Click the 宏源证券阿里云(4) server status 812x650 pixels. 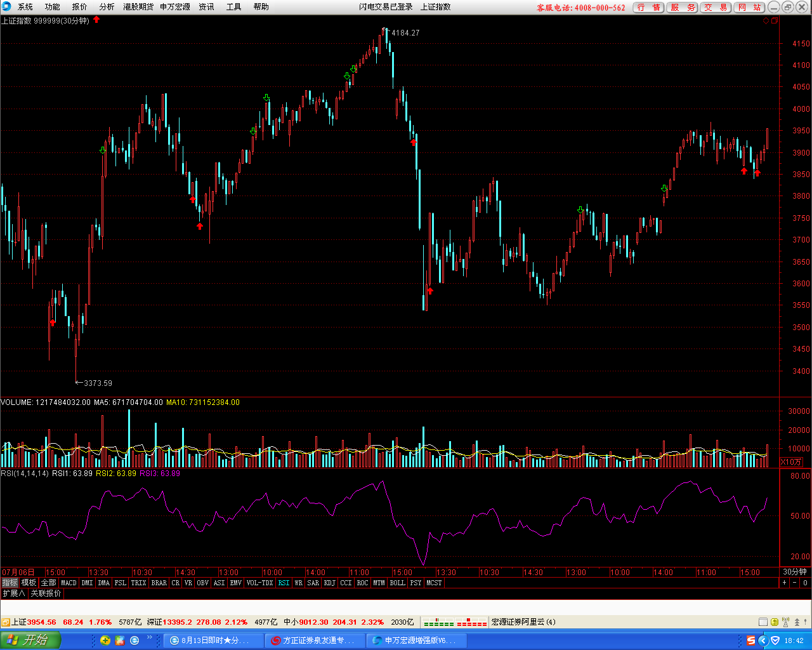pyautogui.click(x=523, y=622)
